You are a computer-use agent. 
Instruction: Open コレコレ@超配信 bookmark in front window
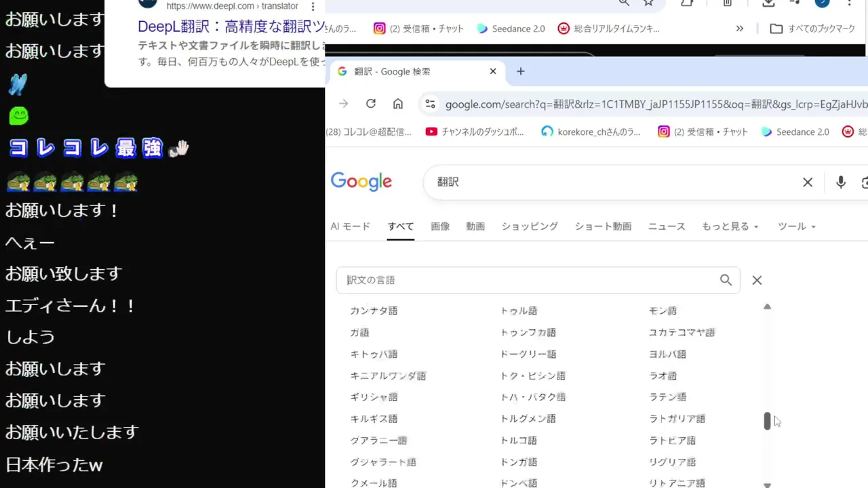pos(369,132)
